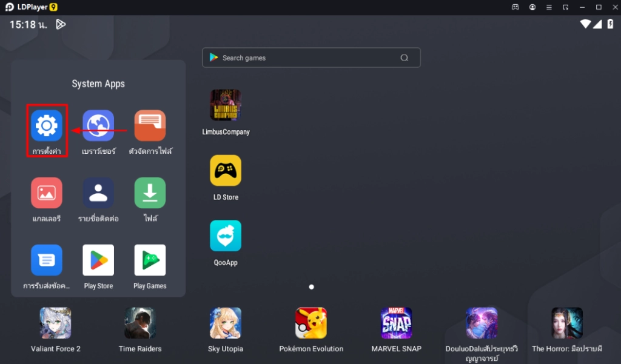This screenshot has width=621, height=364.
Task: Click the gamepad icon in LDPlayer title bar
Action: 515,7
